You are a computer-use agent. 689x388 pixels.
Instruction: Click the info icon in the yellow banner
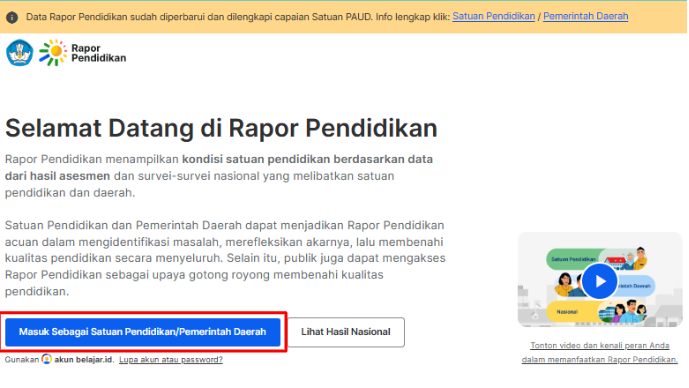12,18
